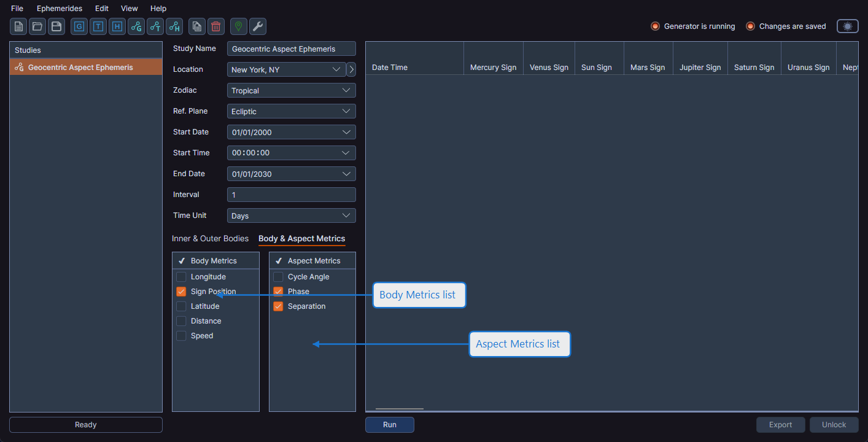Open an existing study file

pyautogui.click(x=37, y=26)
